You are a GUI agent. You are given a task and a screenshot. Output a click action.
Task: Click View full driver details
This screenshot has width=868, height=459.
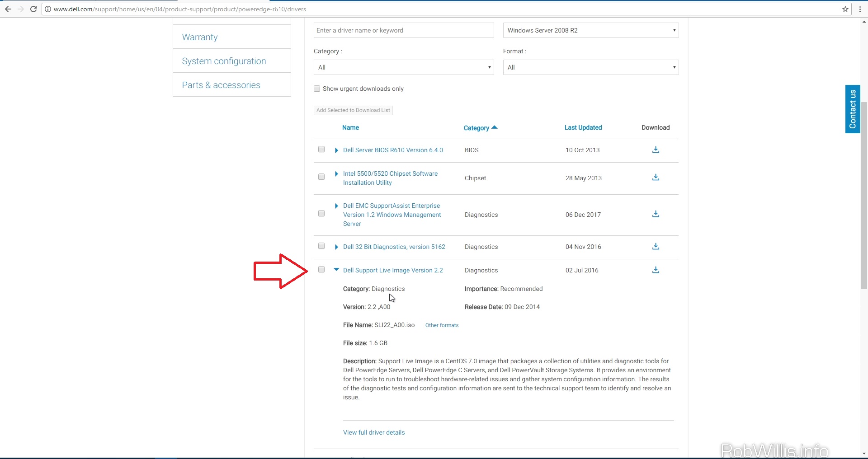coord(374,432)
